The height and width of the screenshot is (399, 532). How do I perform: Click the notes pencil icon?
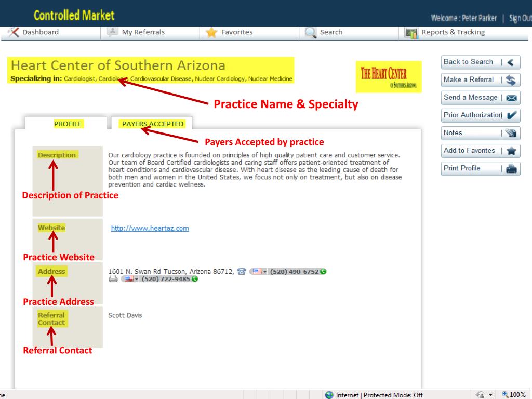[511, 132]
